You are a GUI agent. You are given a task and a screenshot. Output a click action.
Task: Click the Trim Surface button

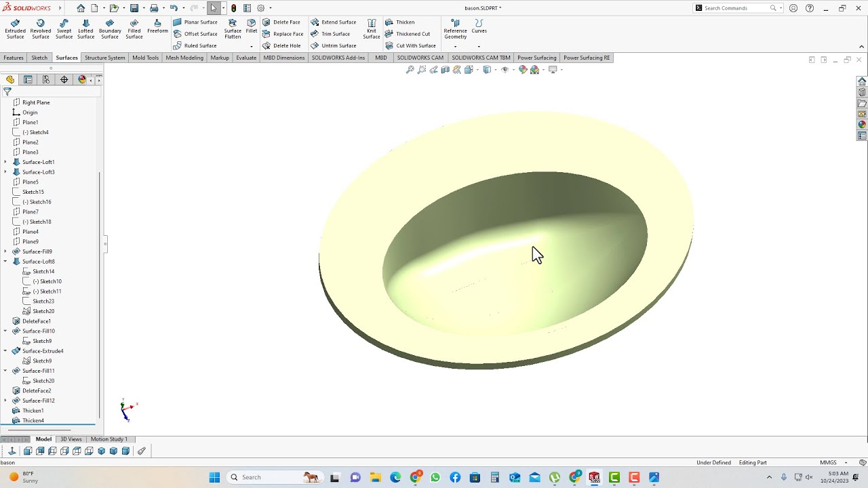pyautogui.click(x=330, y=34)
